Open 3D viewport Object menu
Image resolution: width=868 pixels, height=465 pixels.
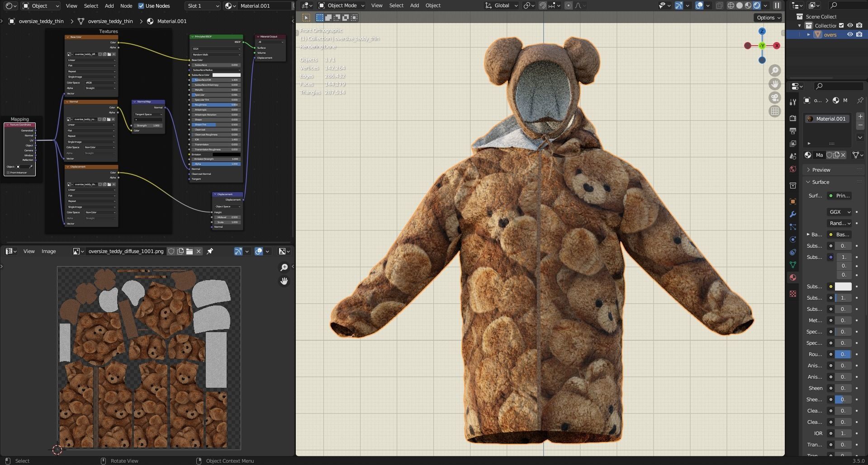pos(433,5)
